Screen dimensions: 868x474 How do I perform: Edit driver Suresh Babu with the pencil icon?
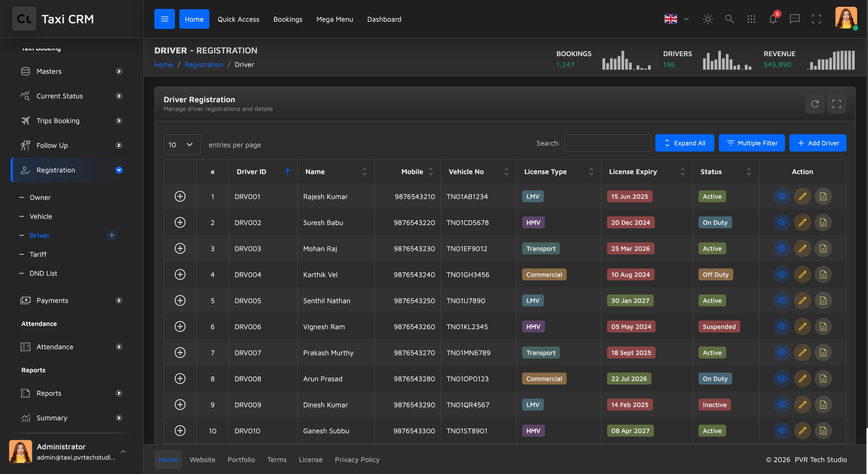click(x=802, y=222)
